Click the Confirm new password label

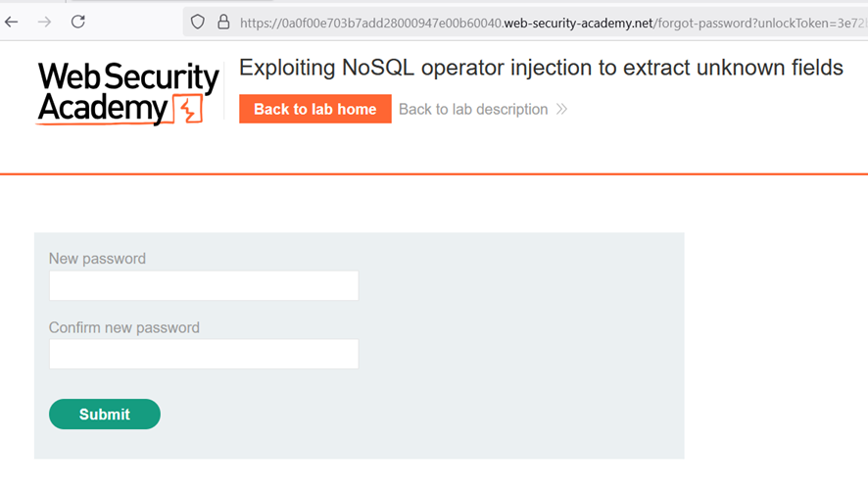point(124,327)
